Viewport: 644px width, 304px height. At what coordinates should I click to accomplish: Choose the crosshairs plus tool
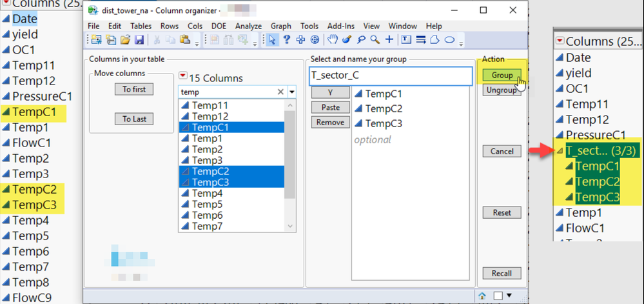coord(389,40)
